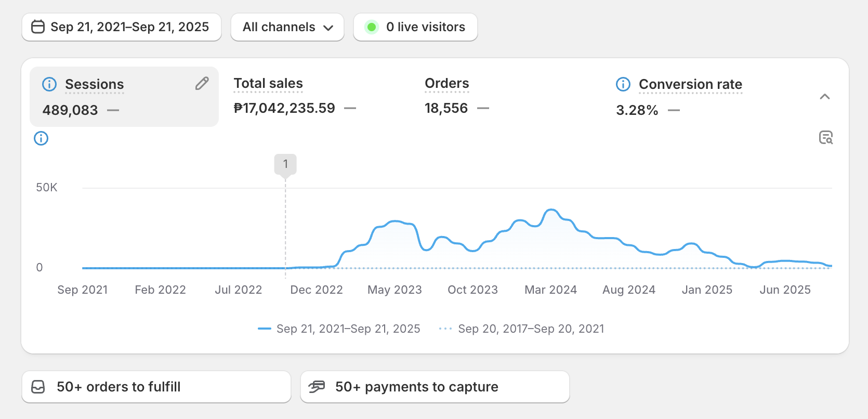The width and height of the screenshot is (868, 419).
Task: Open the All channels dropdown
Action: 287,27
